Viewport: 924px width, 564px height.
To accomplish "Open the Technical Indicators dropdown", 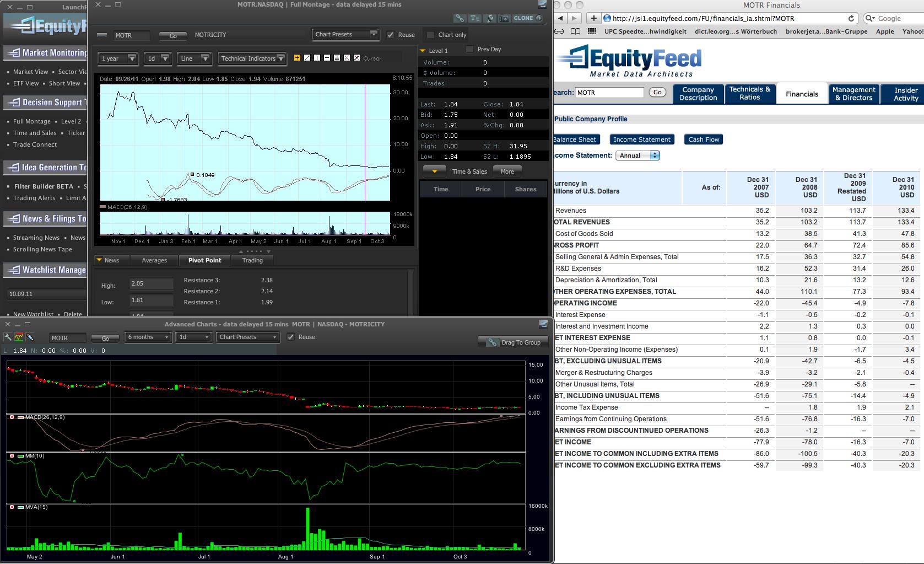I will (252, 58).
